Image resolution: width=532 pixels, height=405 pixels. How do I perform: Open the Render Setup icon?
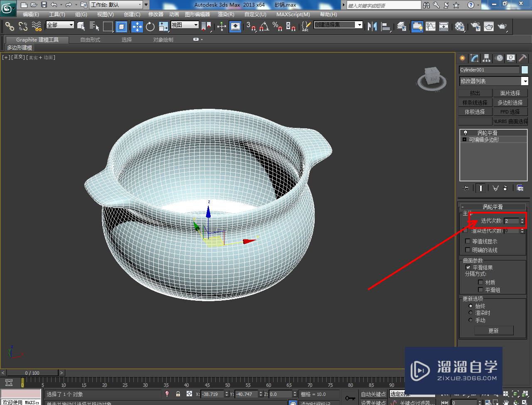[475, 26]
